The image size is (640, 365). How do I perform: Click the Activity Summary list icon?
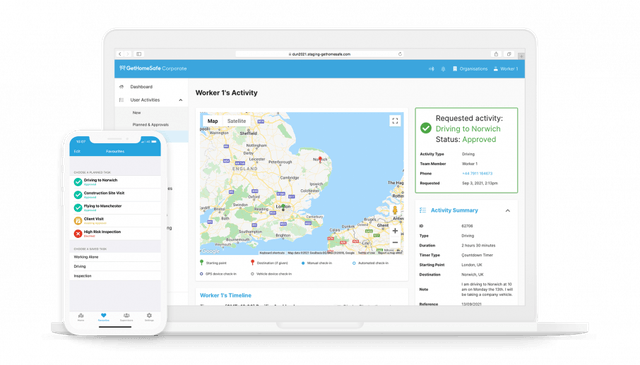(x=423, y=210)
